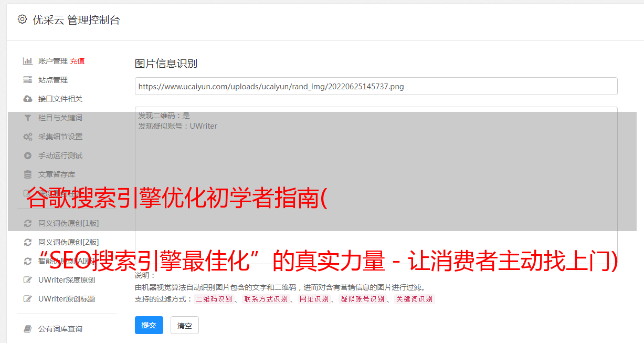Click the red 充值 recharge link

[x=77, y=61]
